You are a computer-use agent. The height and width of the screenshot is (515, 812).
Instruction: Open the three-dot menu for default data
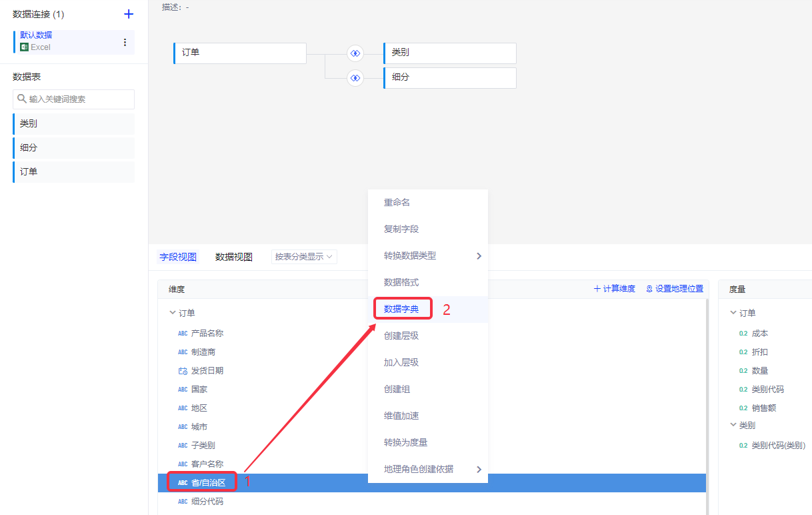pyautogui.click(x=125, y=42)
